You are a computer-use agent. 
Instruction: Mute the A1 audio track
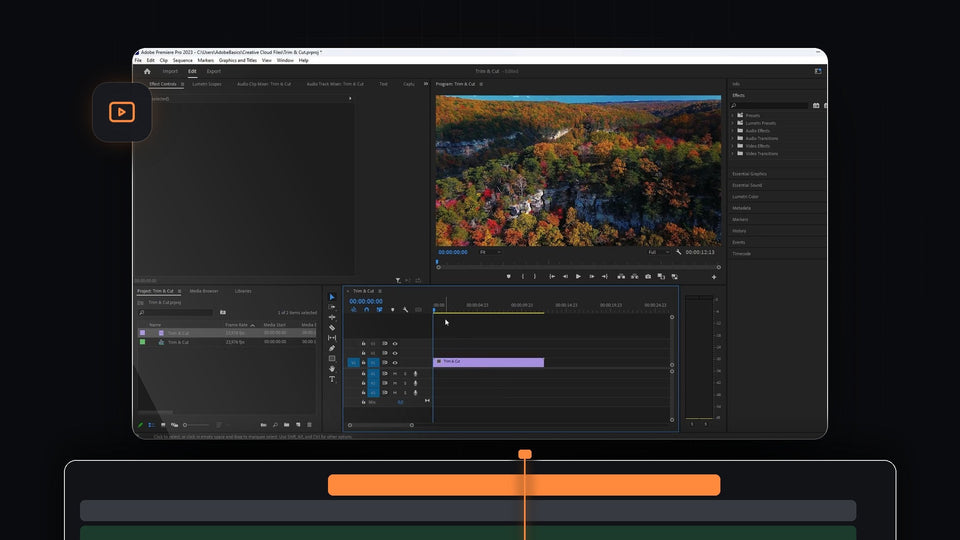pos(395,373)
